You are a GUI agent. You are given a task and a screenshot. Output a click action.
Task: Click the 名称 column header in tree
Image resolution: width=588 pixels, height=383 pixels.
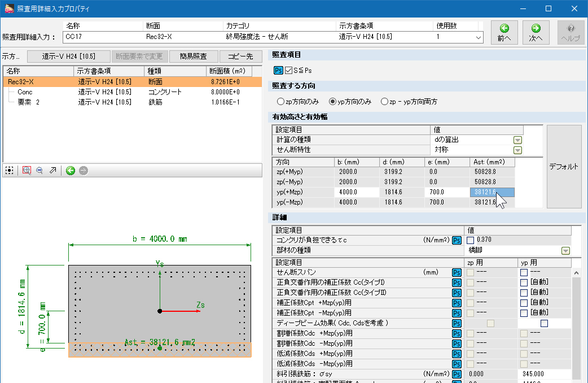coord(38,71)
